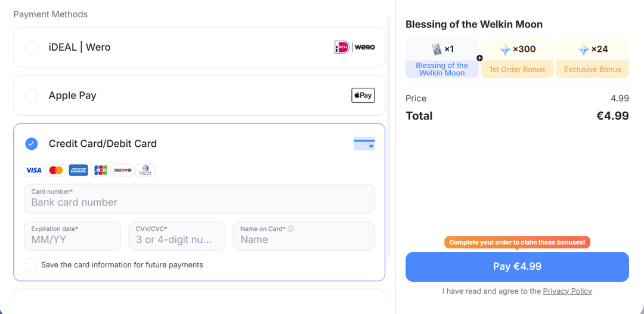Click the blue credit card icon
This screenshot has height=314, width=644.
pyautogui.click(x=364, y=143)
